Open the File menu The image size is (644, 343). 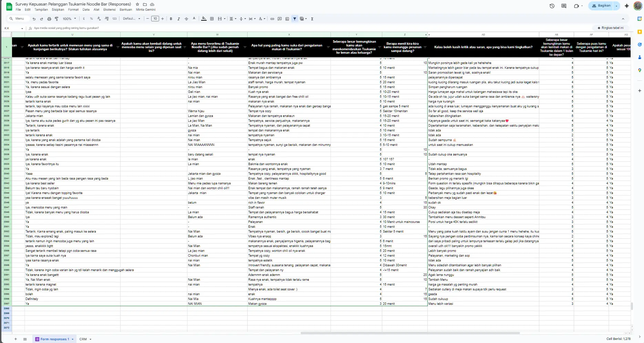pyautogui.click(x=18, y=10)
